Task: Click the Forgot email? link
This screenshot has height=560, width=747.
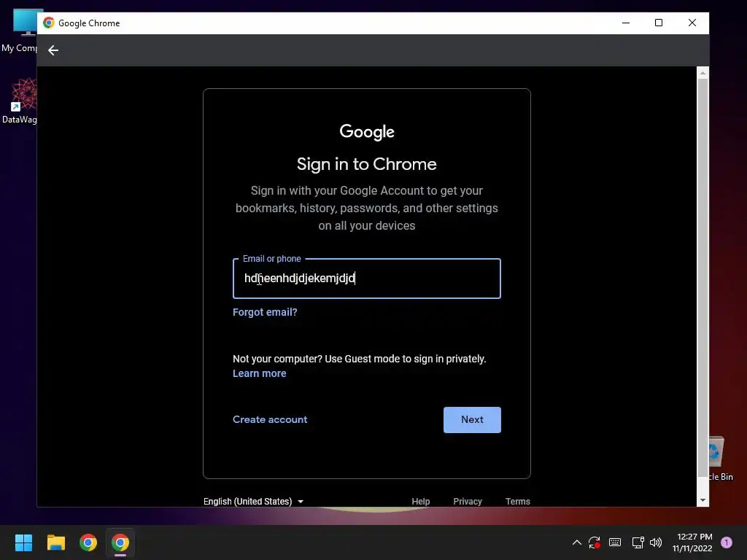Action: pos(265,312)
